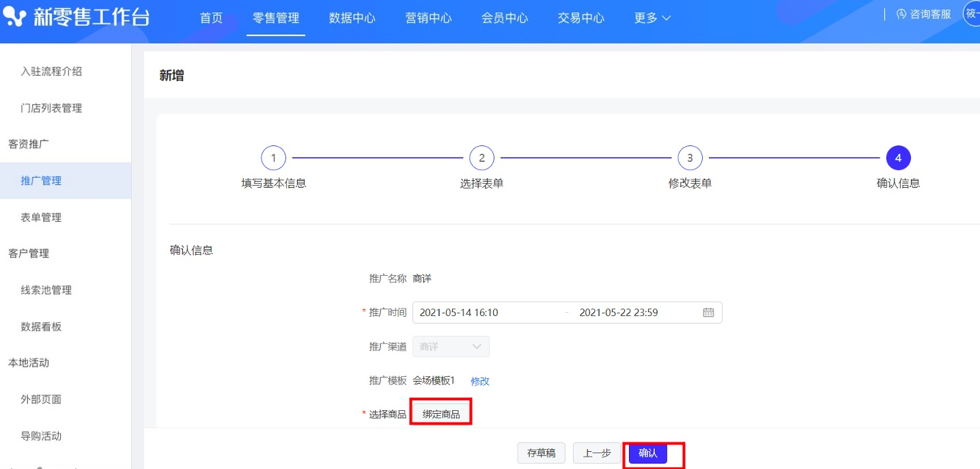Go back via the 上一步 button
Viewport: 980px width, 469px height.
pyautogui.click(x=596, y=453)
